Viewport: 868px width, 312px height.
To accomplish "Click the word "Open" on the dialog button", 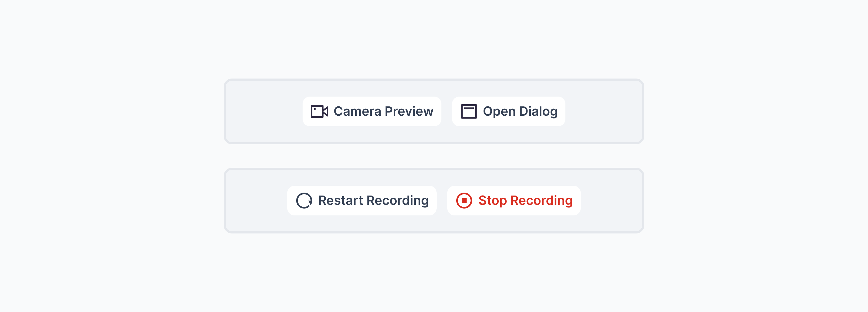I will click(499, 111).
